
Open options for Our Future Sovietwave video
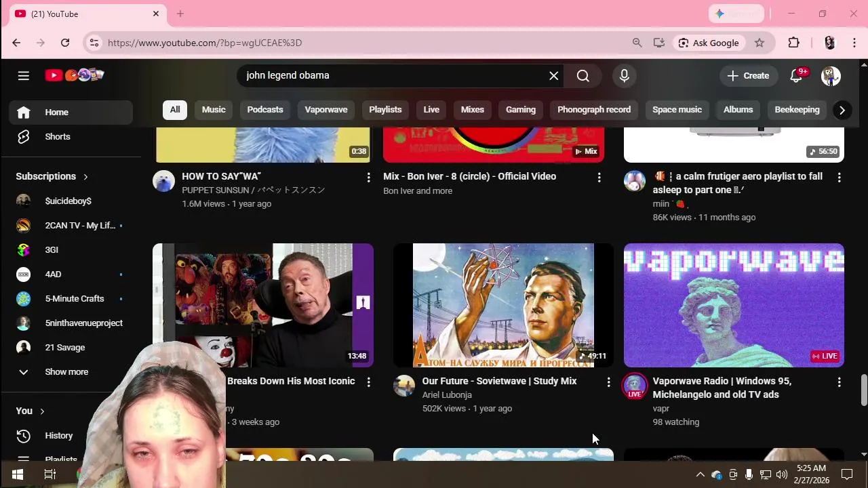[x=608, y=382]
